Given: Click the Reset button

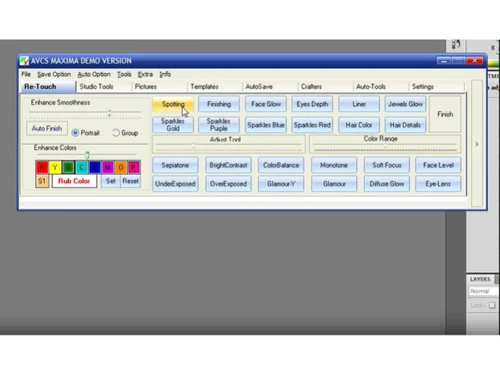Looking at the screenshot, I should (x=130, y=181).
